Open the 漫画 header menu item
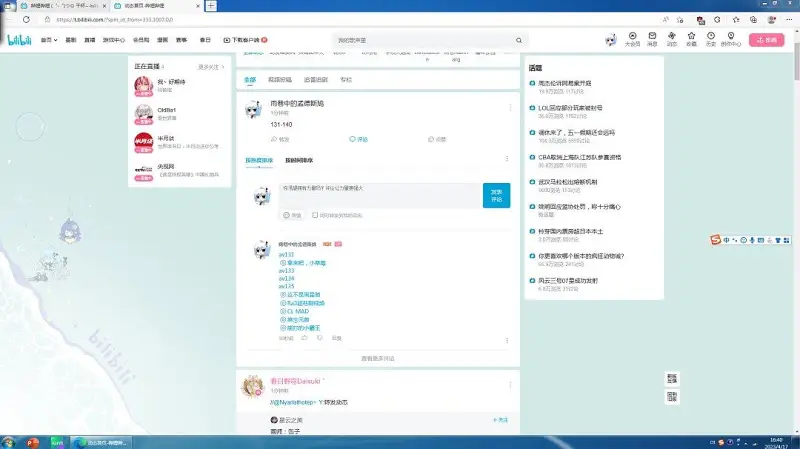The height and width of the screenshot is (449, 800). (162, 40)
